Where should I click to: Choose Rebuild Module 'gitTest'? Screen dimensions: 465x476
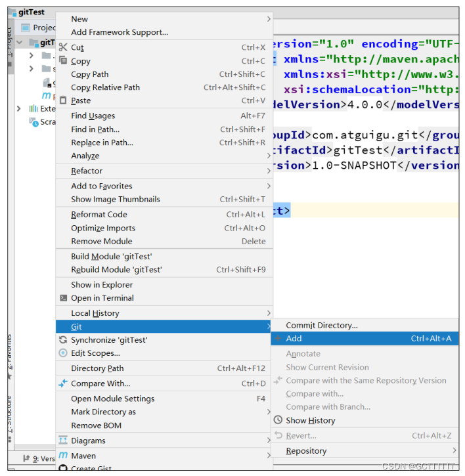164,270
